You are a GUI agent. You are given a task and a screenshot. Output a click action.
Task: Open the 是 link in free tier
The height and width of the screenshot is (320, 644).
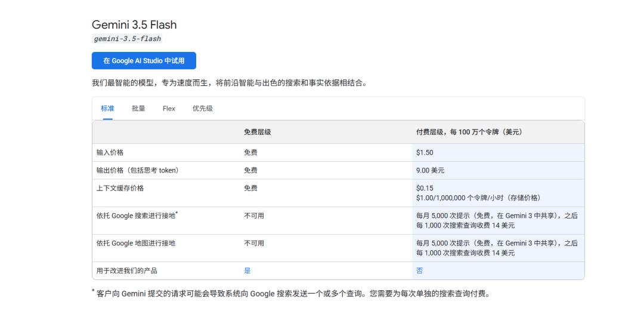[x=247, y=270]
